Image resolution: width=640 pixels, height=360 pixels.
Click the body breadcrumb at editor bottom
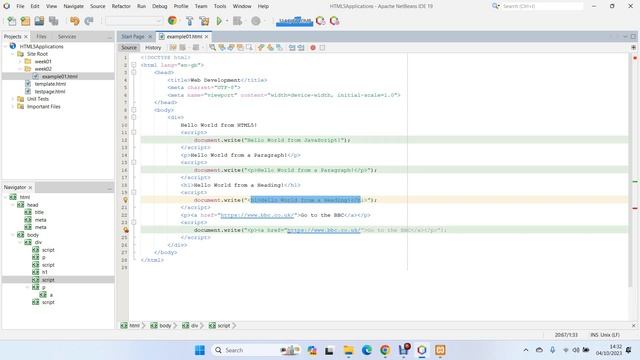pyautogui.click(x=161, y=326)
